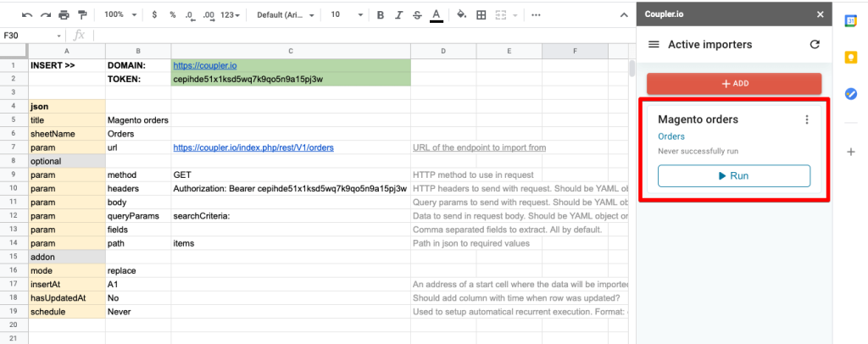Select the 'searchCriteria:' cell
Image resolution: width=868 pixels, height=344 pixels.
pyautogui.click(x=291, y=216)
